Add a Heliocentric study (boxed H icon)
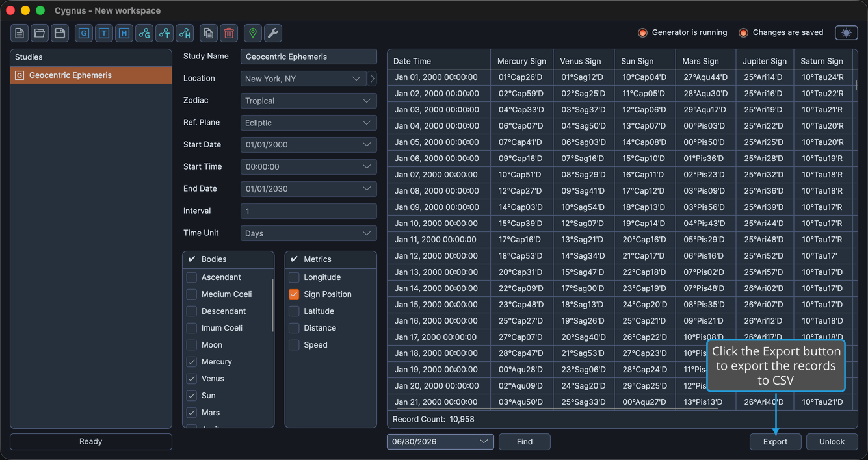 124,33
